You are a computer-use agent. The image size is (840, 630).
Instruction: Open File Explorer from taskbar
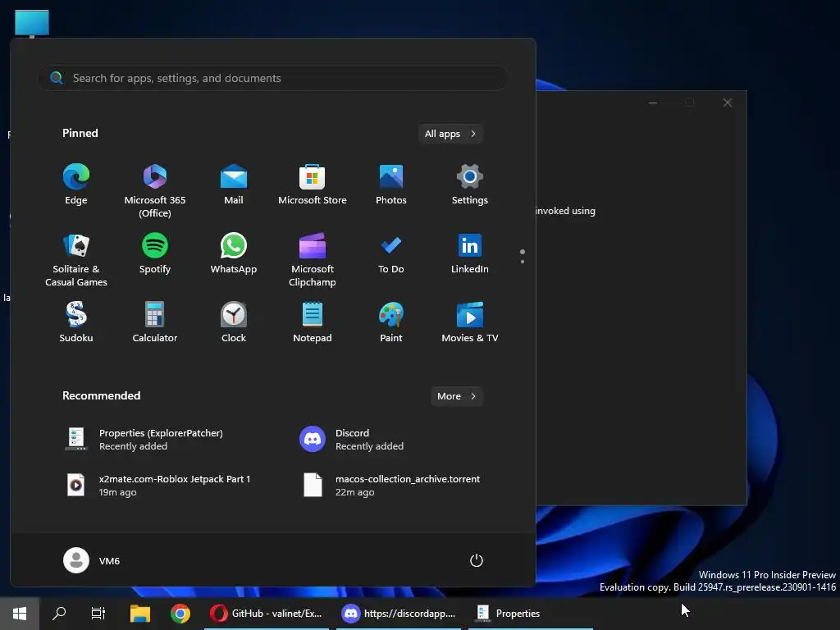coord(140,614)
